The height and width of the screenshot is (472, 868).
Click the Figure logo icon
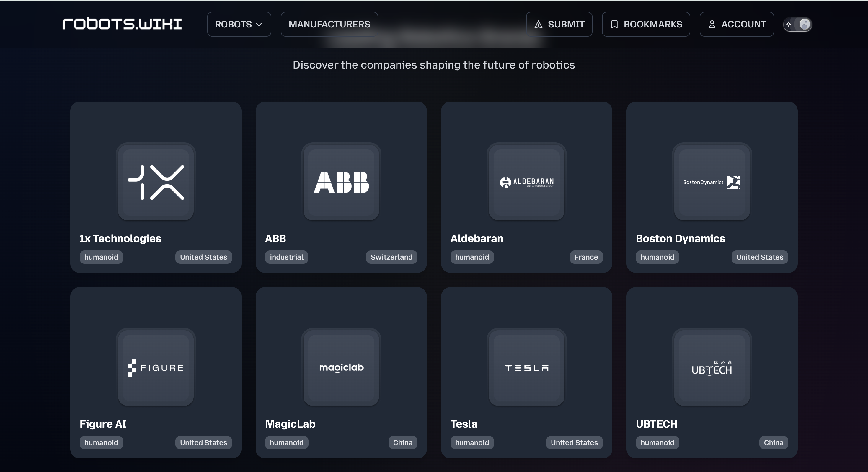click(x=156, y=367)
